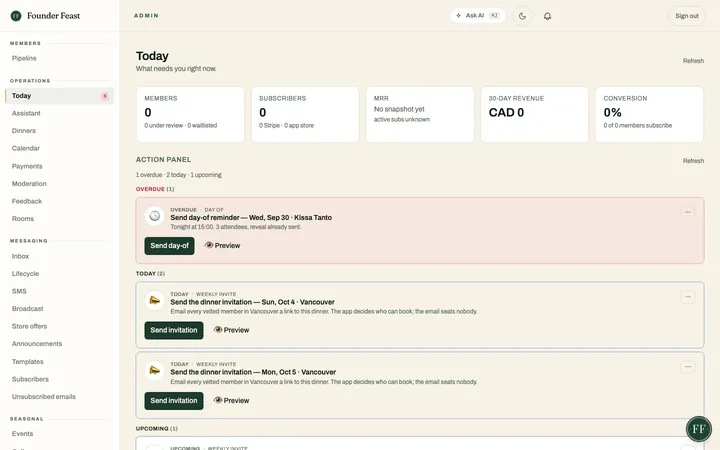Click the Founder Feast logo icon

pos(16,16)
